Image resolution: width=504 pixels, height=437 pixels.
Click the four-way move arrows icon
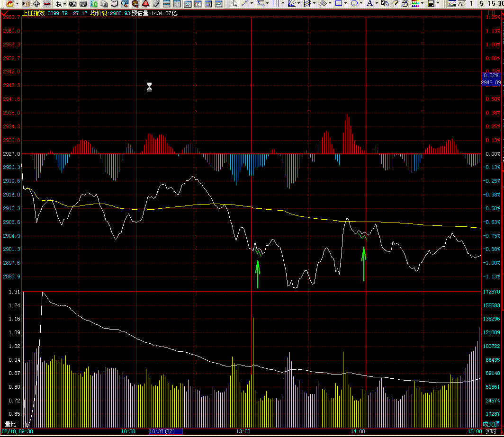[x=36, y=4]
